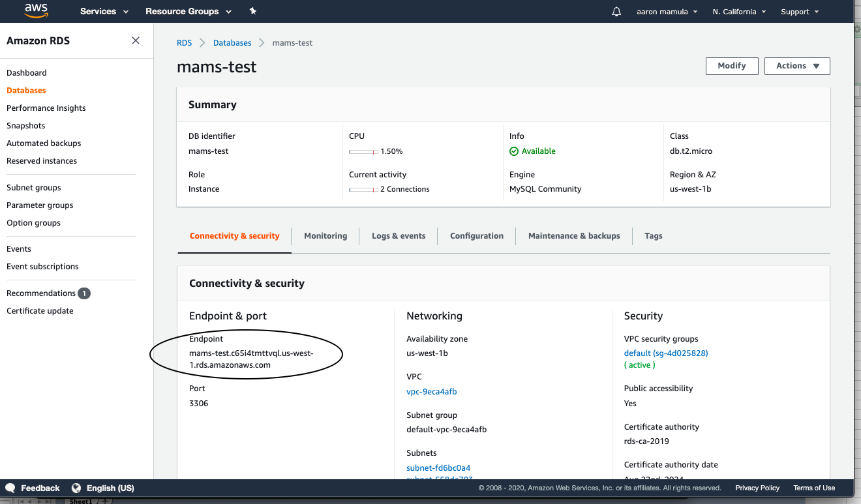Select the port value 3306

[199, 404]
